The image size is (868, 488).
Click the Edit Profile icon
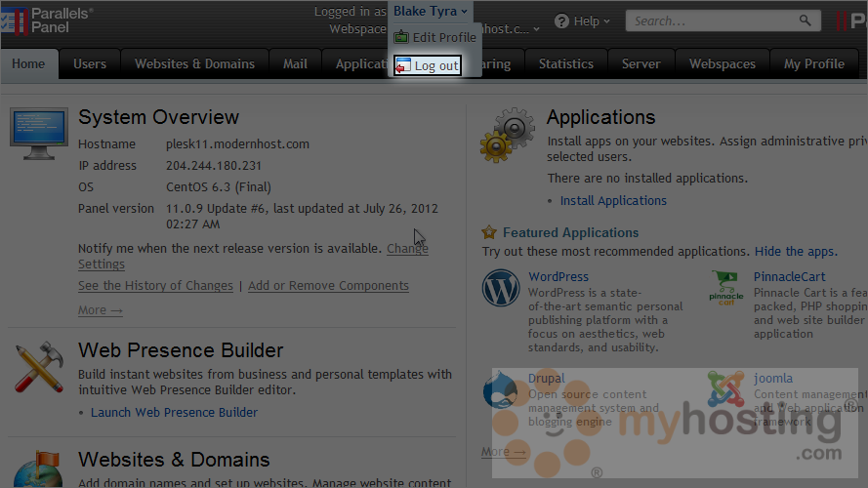tap(400, 37)
